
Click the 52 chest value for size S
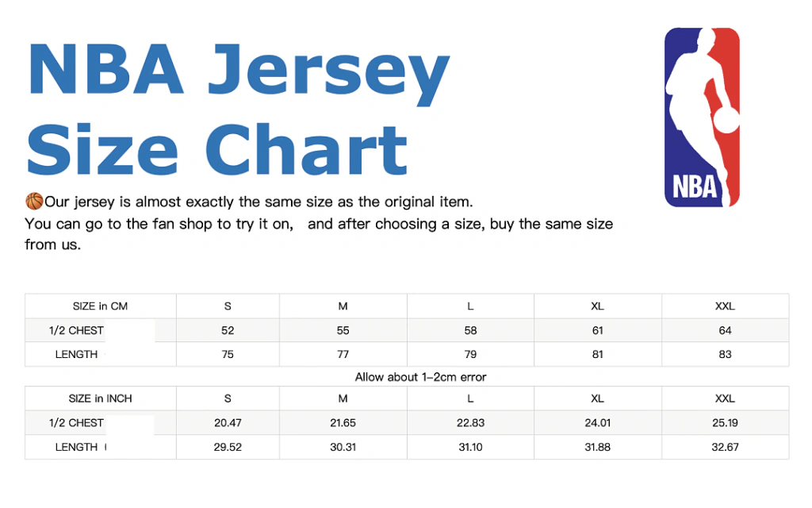(x=228, y=331)
